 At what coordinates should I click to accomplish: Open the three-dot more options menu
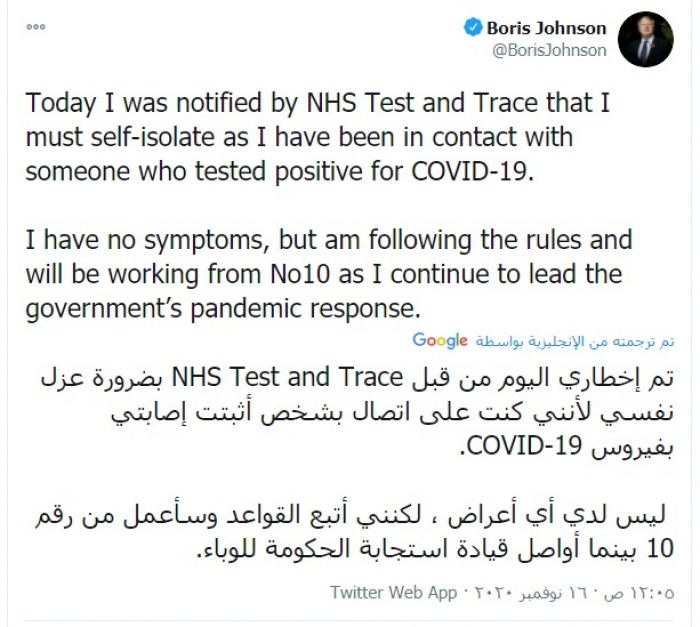point(35,29)
